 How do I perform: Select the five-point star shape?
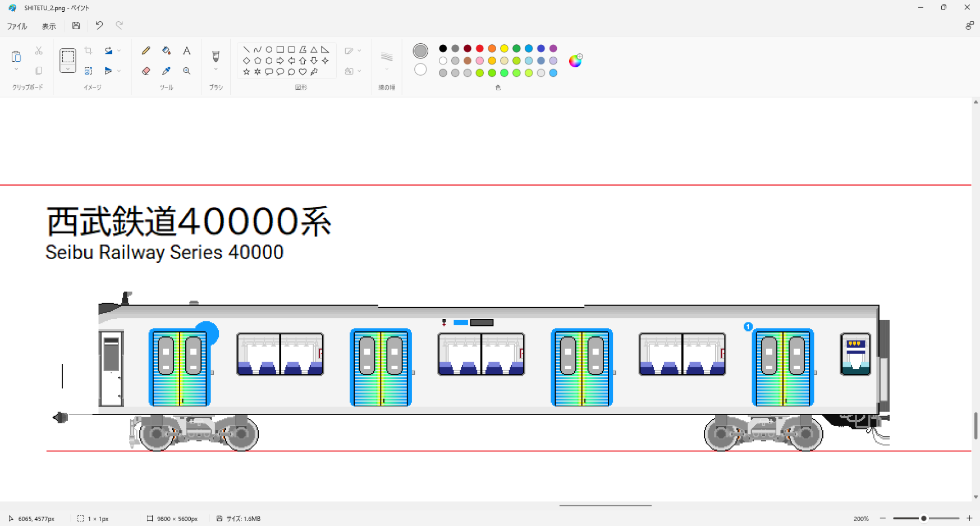[x=246, y=72]
